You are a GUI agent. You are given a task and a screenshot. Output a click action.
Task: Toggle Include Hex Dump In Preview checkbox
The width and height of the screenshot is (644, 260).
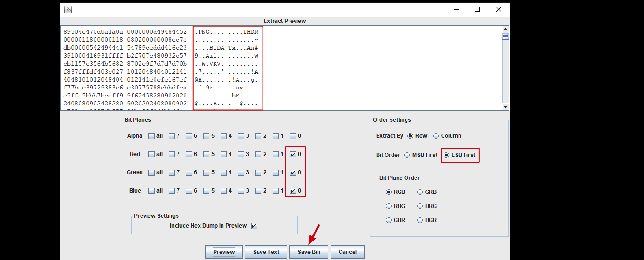(x=254, y=226)
